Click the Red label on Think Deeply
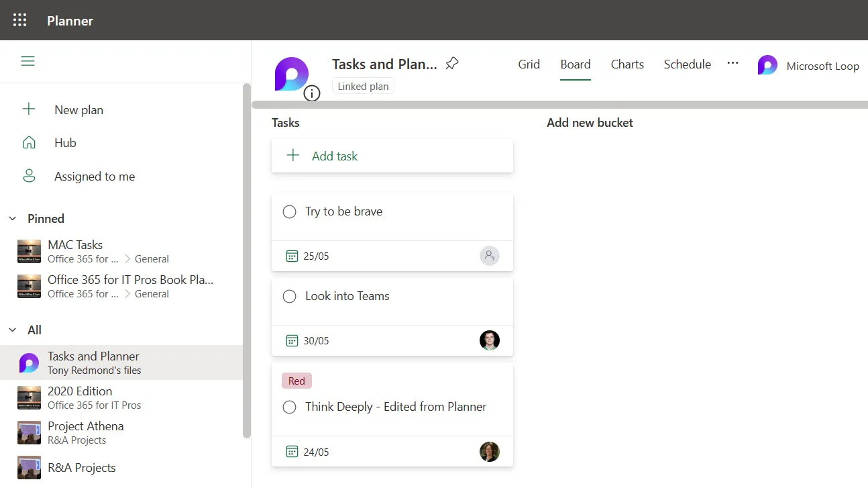The height and width of the screenshot is (488, 868). point(296,381)
